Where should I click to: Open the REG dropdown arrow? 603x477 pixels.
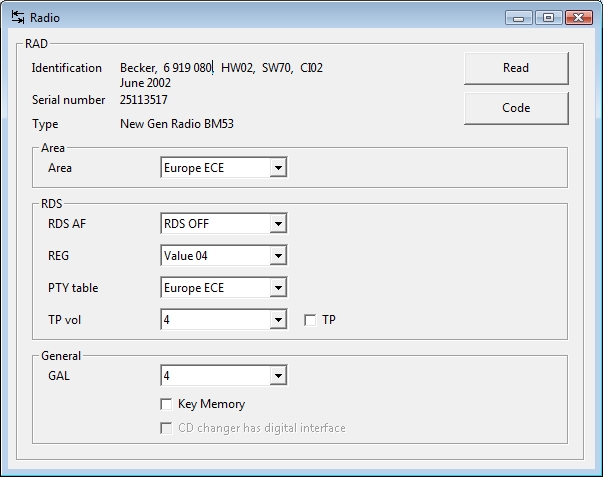click(278, 256)
